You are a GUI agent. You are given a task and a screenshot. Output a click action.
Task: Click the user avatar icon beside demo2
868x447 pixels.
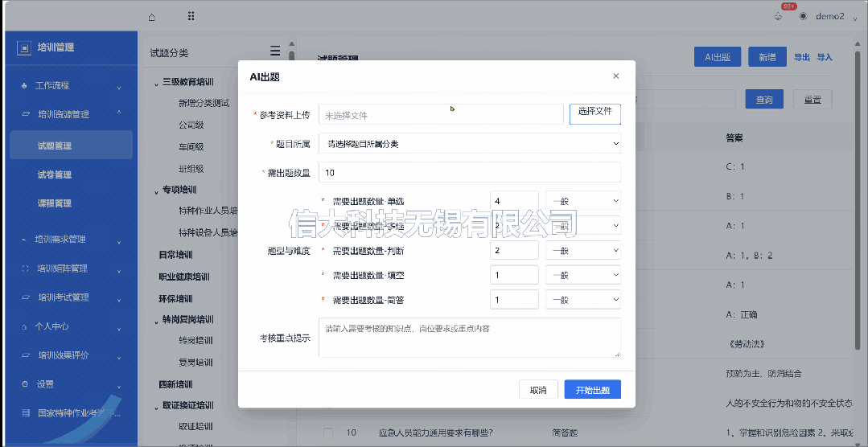[x=803, y=17]
